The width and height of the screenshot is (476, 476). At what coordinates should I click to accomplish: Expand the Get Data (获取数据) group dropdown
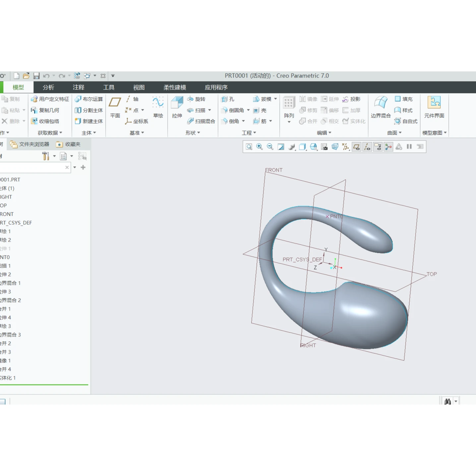50,133
